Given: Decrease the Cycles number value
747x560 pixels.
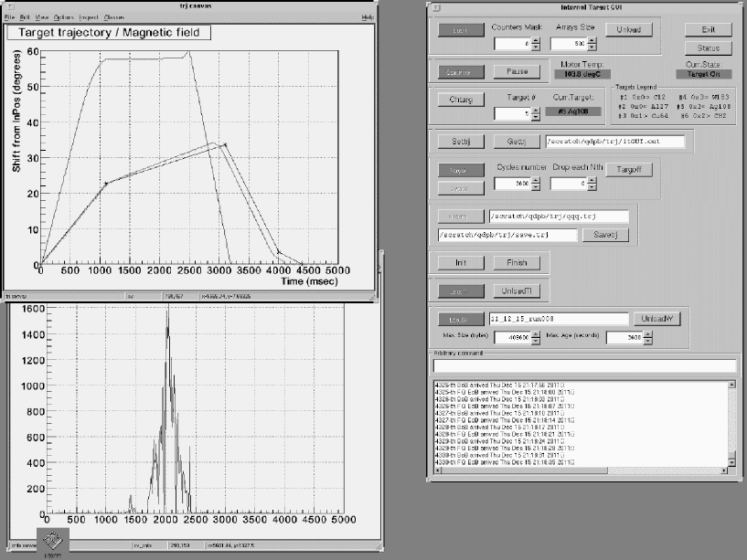Looking at the screenshot, I should point(537,187).
